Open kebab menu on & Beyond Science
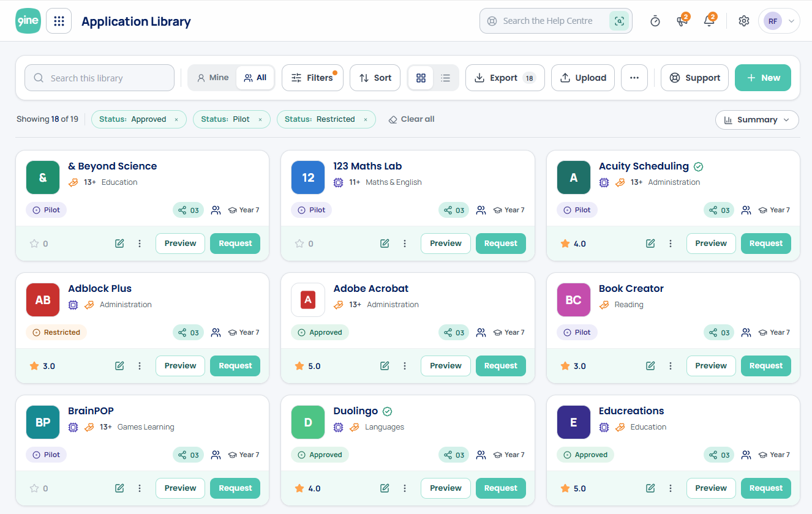The image size is (812, 514). click(140, 244)
